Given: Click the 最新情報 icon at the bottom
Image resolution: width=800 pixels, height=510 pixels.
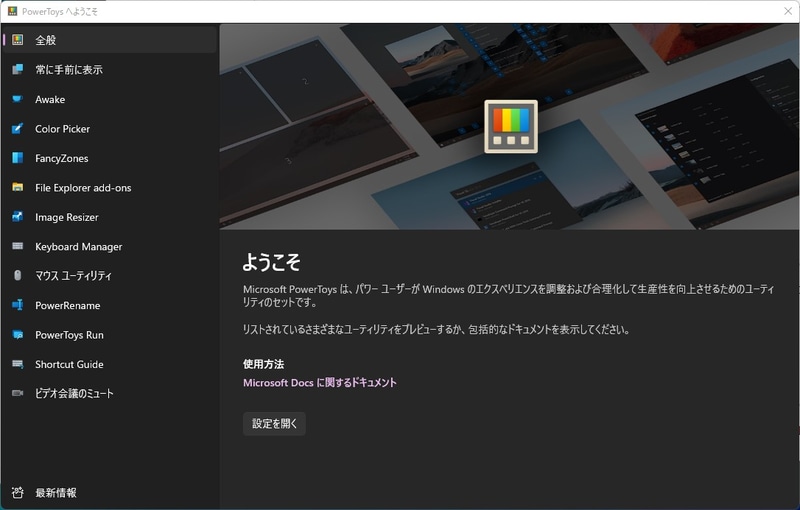Looking at the screenshot, I should click(x=18, y=493).
